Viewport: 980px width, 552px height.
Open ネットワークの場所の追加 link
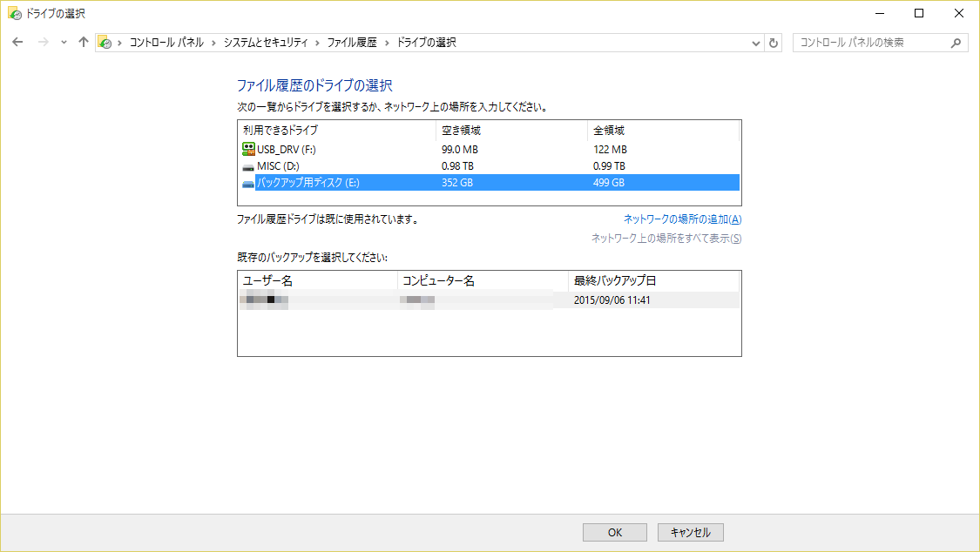(x=682, y=219)
